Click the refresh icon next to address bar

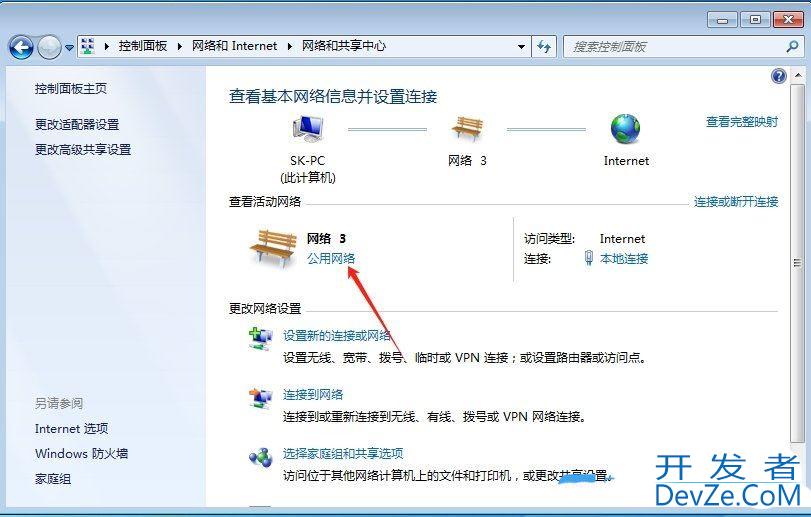click(x=544, y=47)
